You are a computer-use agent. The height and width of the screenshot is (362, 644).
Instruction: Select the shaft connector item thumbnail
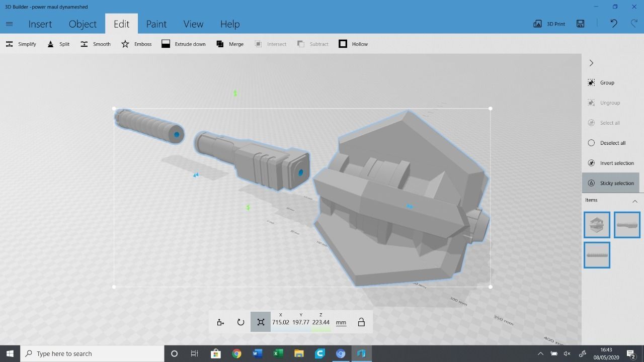click(627, 225)
